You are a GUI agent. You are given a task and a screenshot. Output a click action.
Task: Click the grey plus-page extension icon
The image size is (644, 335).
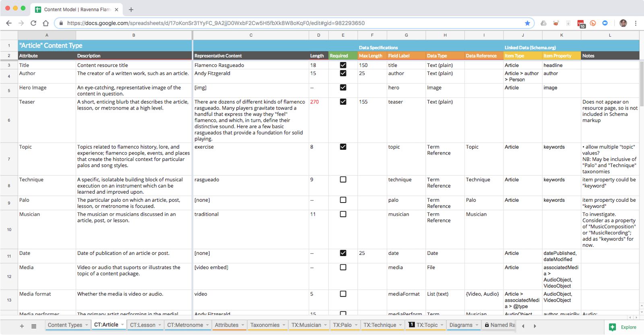(x=568, y=23)
